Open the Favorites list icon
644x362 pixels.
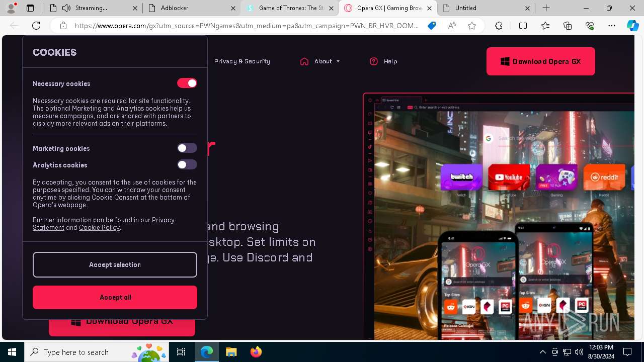545,26
